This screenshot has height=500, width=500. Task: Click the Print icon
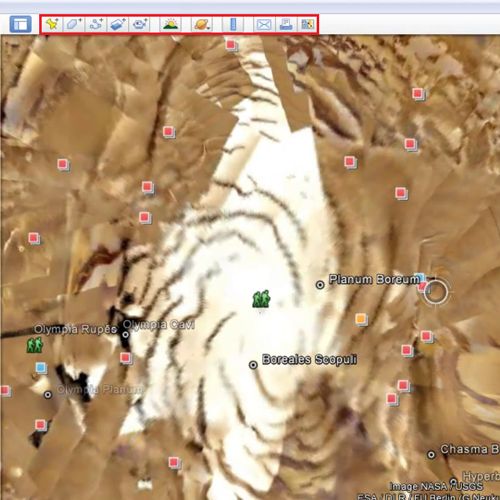coord(286,24)
